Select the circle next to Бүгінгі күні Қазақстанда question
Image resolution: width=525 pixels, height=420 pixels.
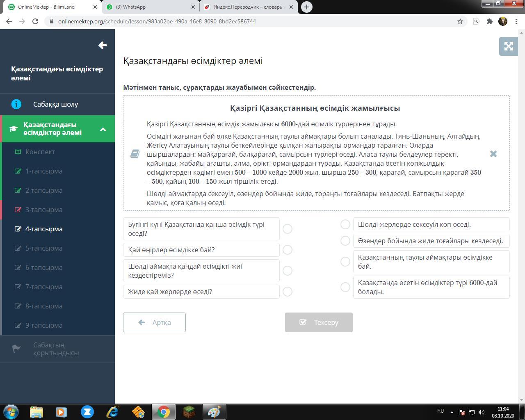point(288,229)
